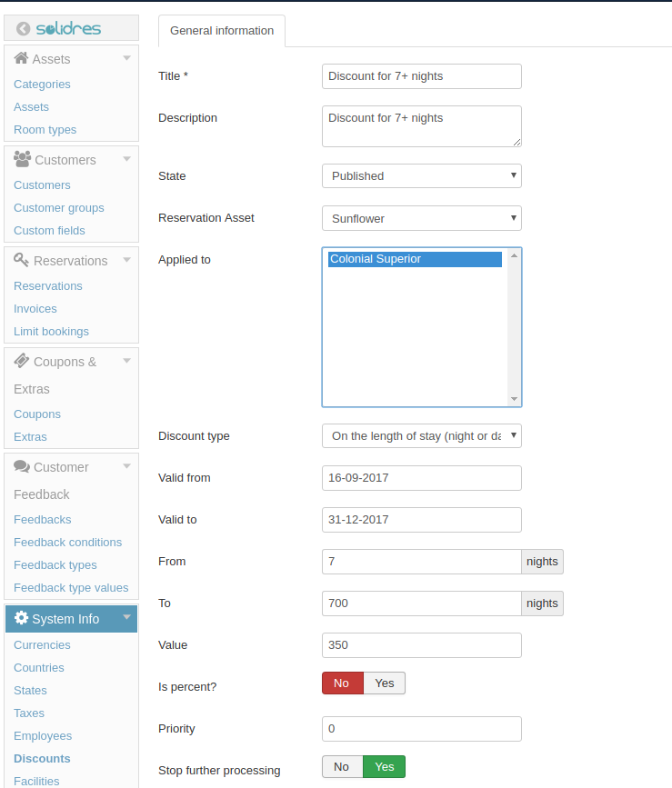672x788 pixels.
Task: Click the Reservations key icon
Action: tap(22, 260)
